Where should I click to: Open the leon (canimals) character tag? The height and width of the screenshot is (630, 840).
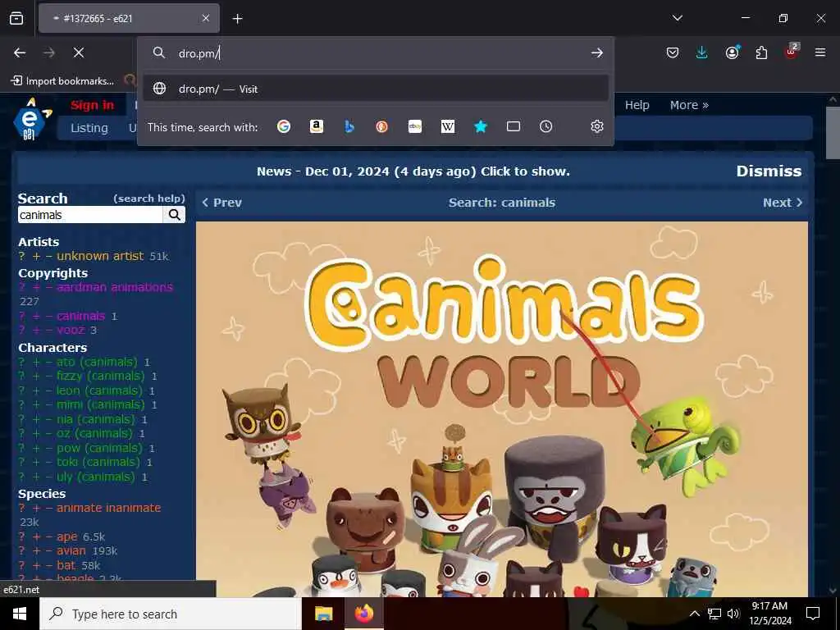99,390
